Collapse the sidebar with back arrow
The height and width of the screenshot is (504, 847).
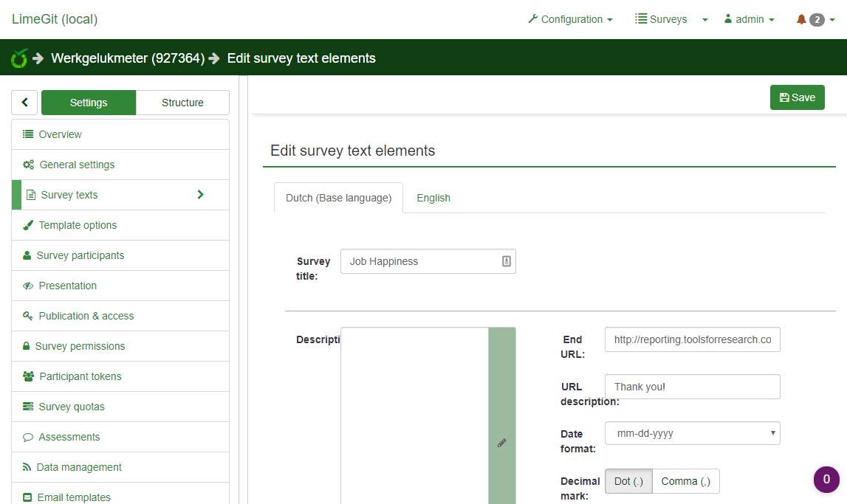(24, 103)
